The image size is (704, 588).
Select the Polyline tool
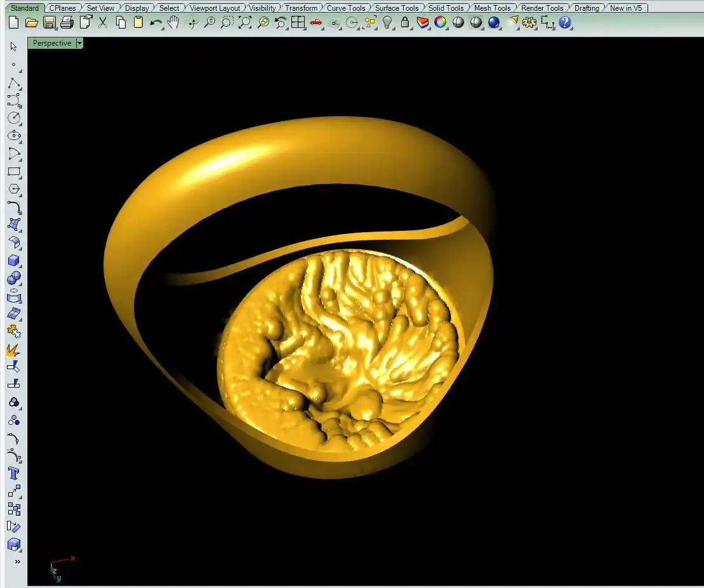click(x=14, y=83)
